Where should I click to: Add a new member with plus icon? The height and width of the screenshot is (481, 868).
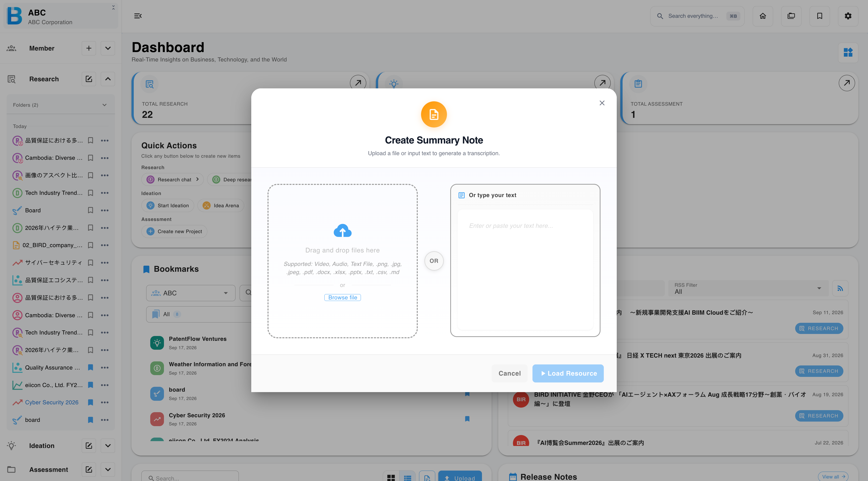point(89,48)
